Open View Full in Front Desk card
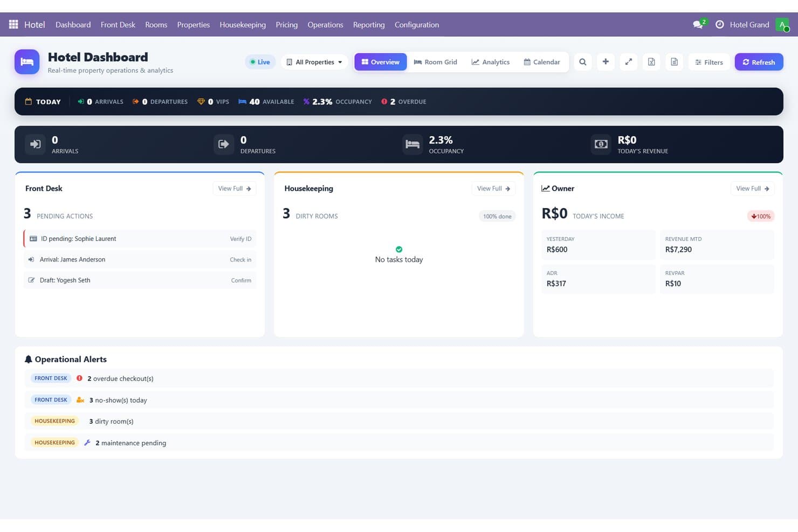The width and height of the screenshot is (798, 532). pos(235,189)
